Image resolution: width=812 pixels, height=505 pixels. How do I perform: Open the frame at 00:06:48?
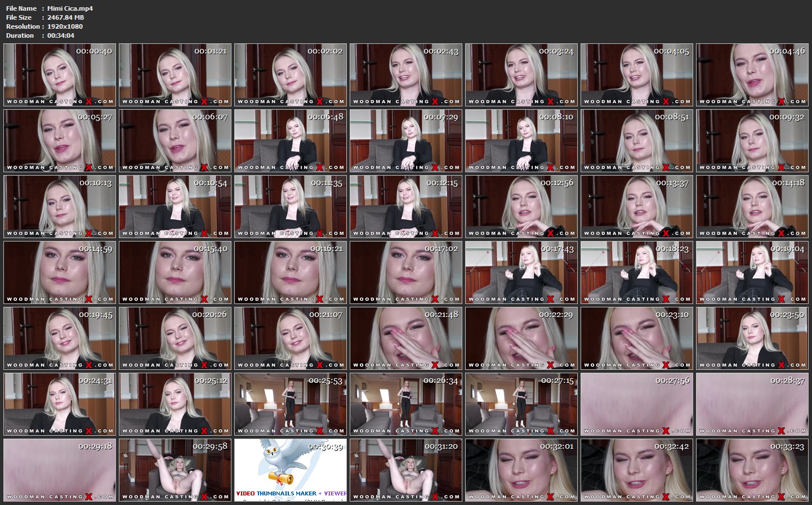tap(291, 141)
